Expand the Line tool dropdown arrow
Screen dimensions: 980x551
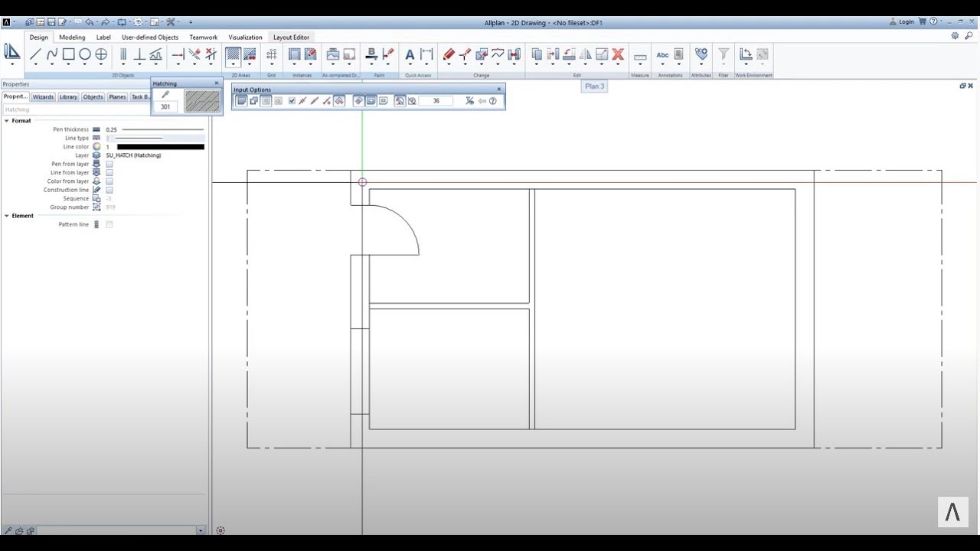click(x=35, y=65)
